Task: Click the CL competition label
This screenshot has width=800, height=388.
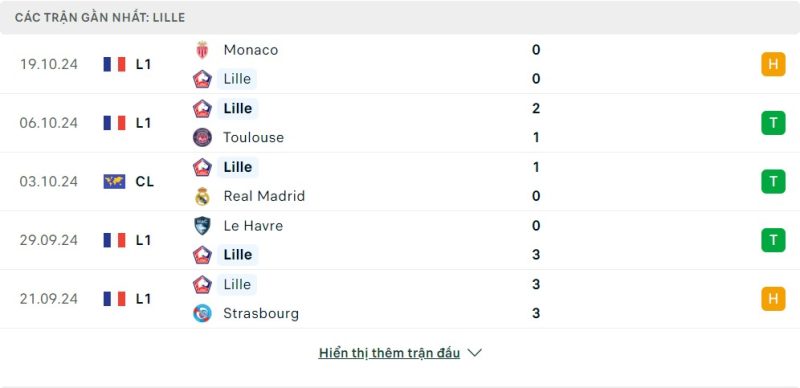Action: 144,182
